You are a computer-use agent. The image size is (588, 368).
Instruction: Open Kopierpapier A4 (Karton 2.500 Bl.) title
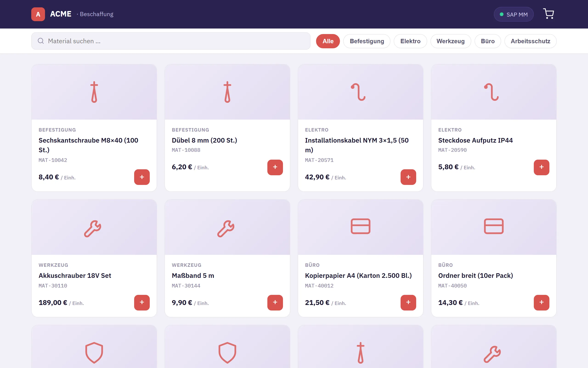point(358,276)
